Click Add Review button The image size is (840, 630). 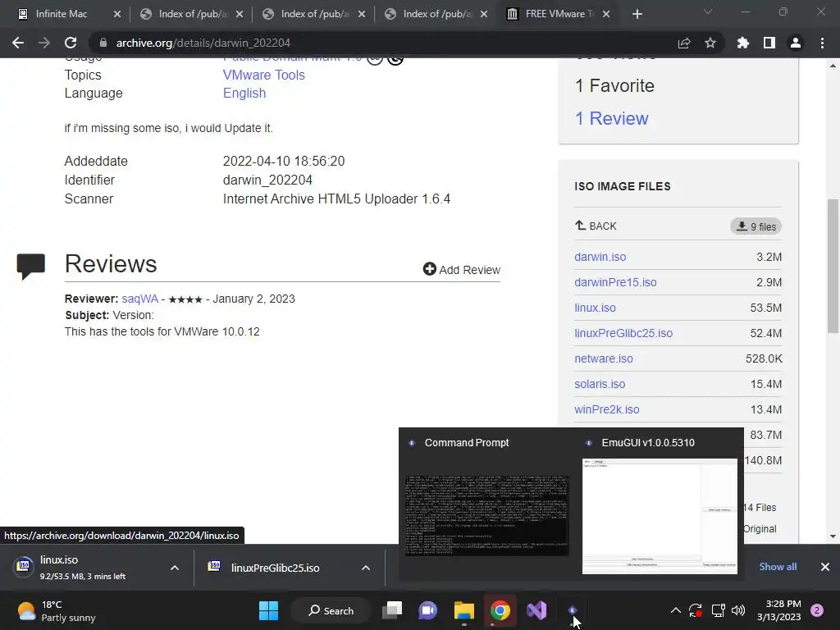tap(461, 269)
